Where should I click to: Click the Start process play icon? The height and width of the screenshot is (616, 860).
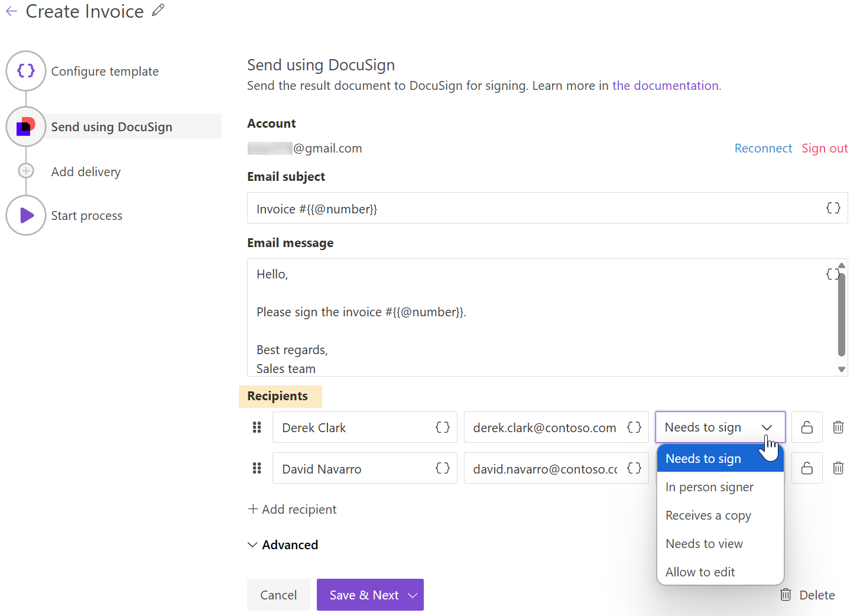(x=26, y=215)
